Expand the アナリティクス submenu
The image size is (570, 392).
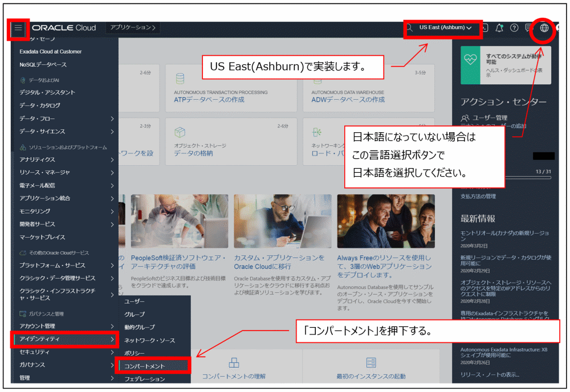[112, 160]
